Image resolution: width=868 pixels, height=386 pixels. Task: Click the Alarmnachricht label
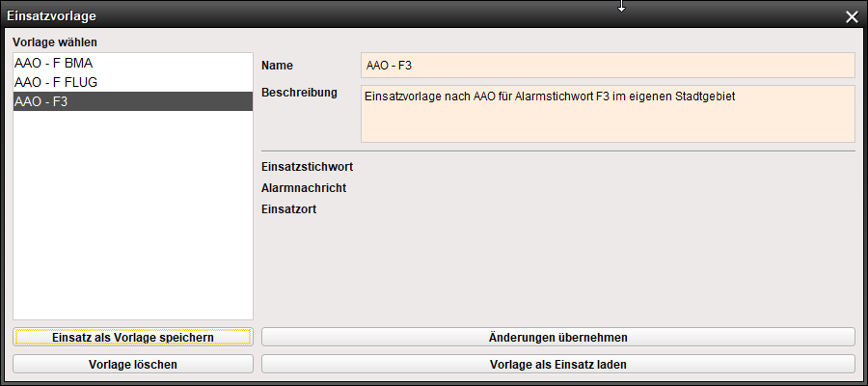[304, 187]
